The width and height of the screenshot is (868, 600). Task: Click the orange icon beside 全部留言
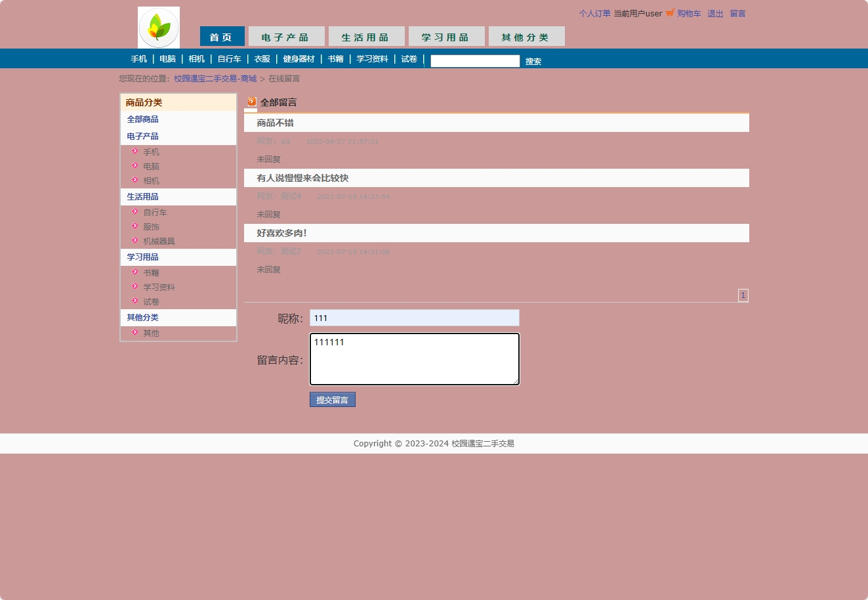pos(252,102)
